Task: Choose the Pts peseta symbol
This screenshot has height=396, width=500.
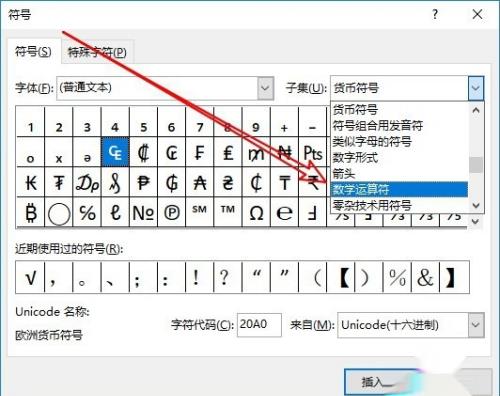Action: [x=313, y=153]
